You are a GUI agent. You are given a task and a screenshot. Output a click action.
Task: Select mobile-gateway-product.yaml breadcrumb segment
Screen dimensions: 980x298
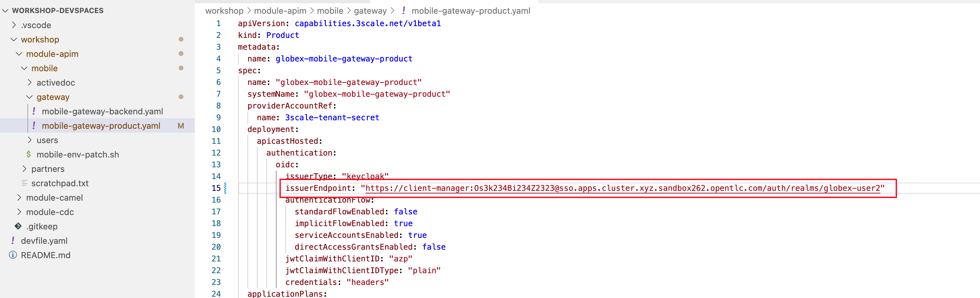471,11
